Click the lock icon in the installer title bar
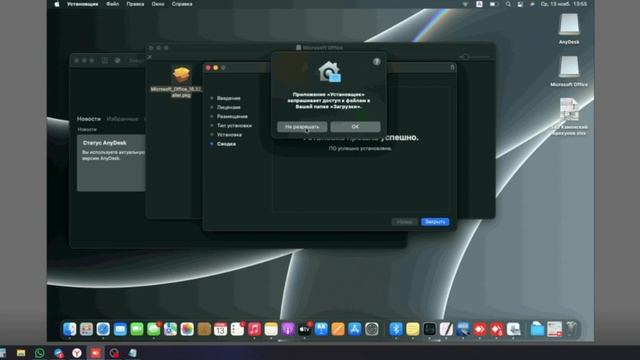The height and width of the screenshot is (360, 640). pyautogui.click(x=452, y=67)
